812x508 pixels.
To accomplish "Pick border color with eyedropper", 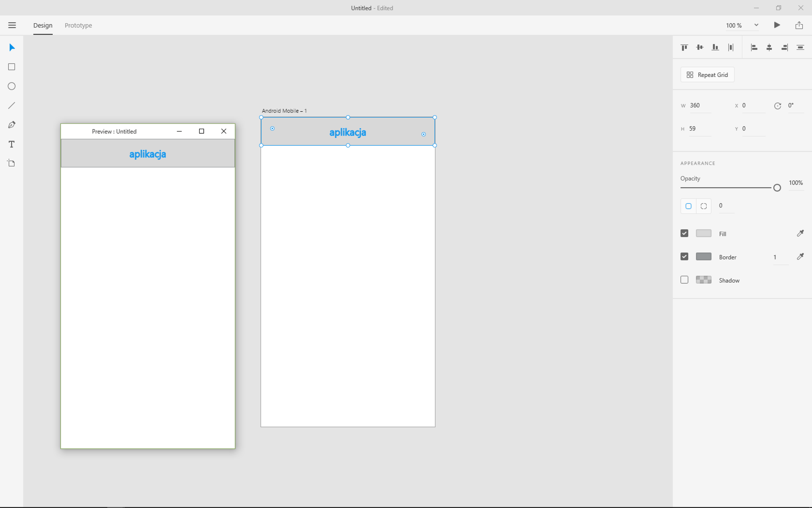I will (800, 256).
